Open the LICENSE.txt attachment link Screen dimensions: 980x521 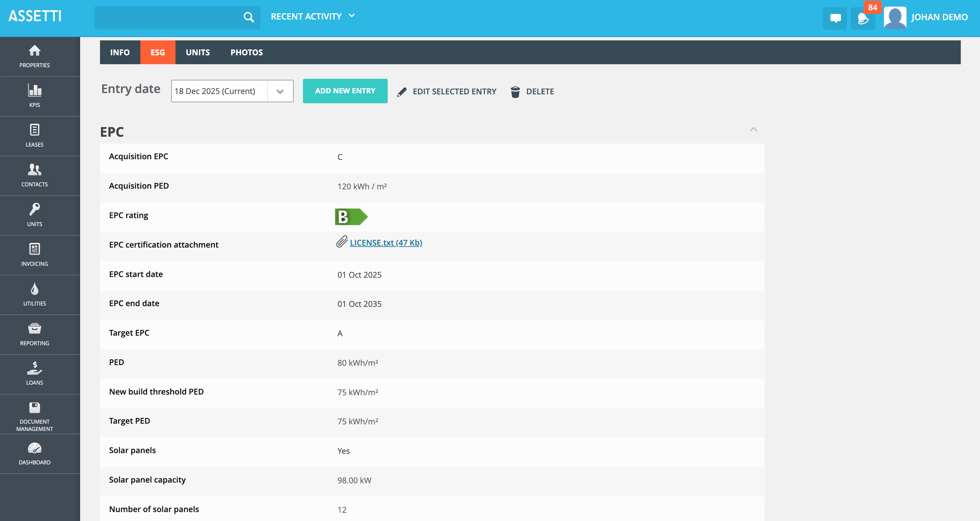pos(386,243)
